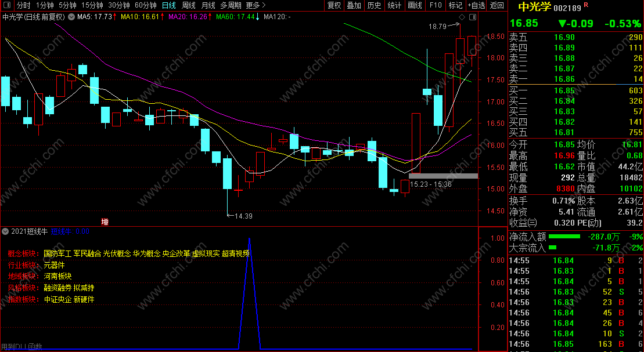Click the MA120 indicator label
Screen dimensions: 644x352
pyautogui.click(x=277, y=17)
